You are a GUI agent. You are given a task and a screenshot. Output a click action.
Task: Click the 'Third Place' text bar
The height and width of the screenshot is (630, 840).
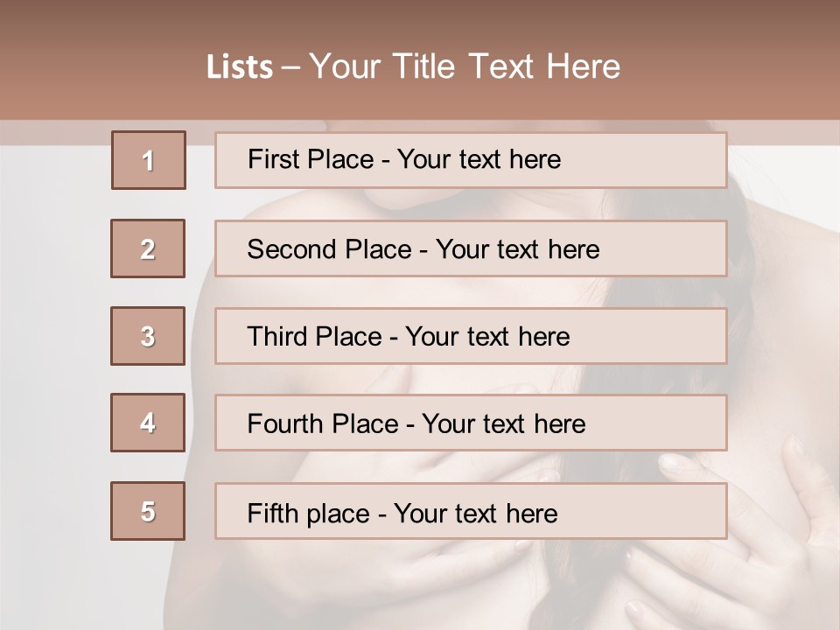pyautogui.click(x=471, y=336)
